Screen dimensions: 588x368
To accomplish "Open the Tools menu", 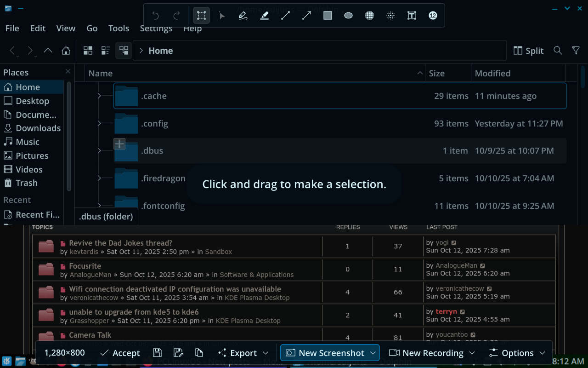I will coord(119,29).
